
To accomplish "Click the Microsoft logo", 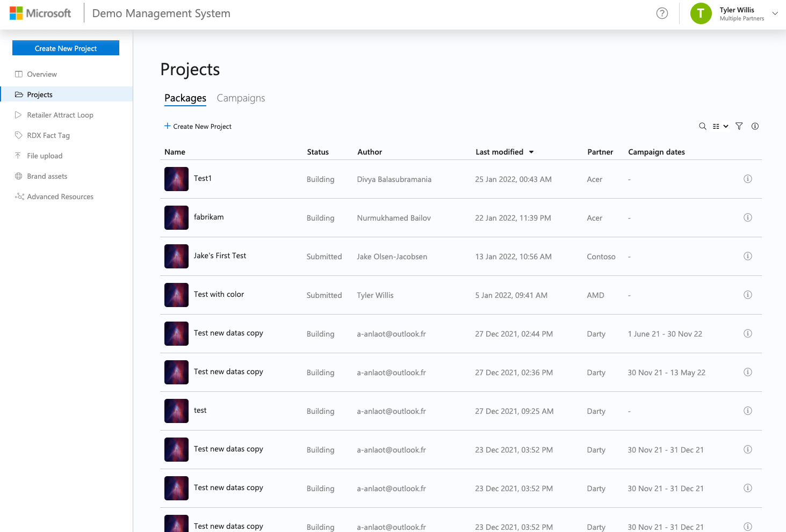I will (40, 13).
